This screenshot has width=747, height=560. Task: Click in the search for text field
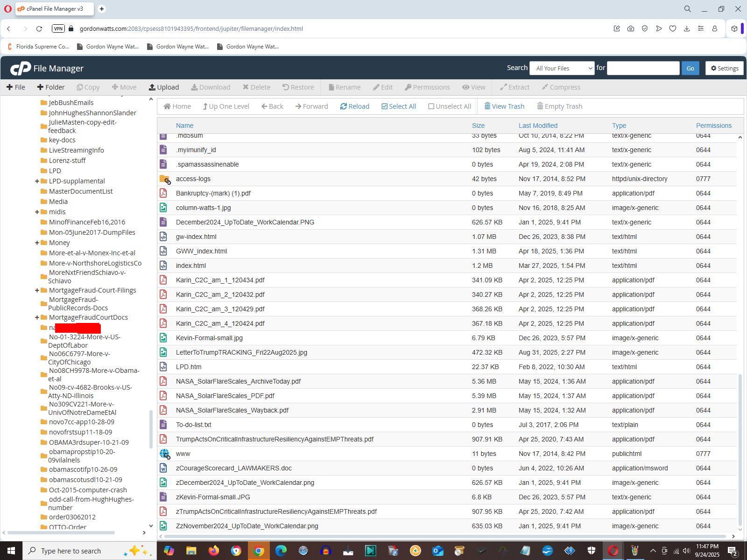642,68
